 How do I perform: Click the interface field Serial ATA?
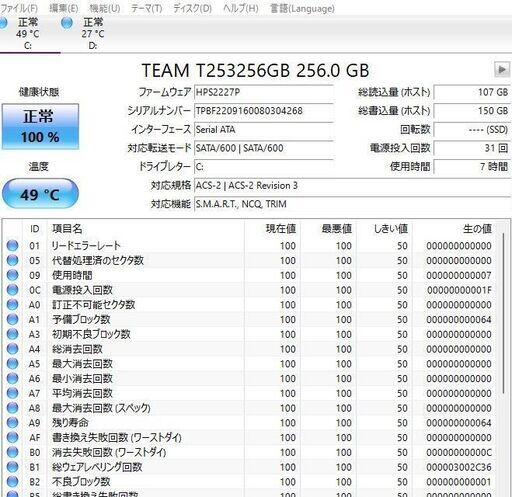pos(264,129)
